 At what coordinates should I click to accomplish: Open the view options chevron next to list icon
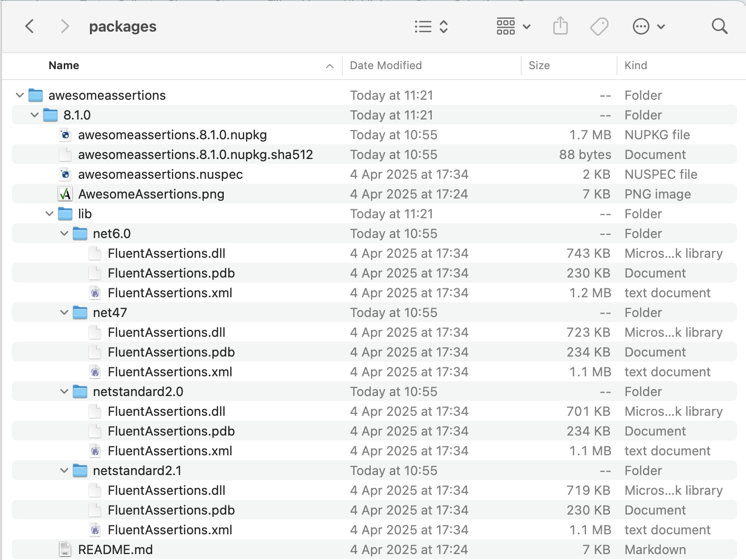(443, 26)
